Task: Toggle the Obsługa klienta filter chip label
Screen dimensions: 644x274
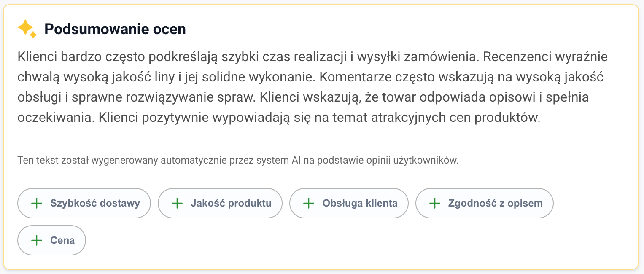Action: tap(360, 203)
